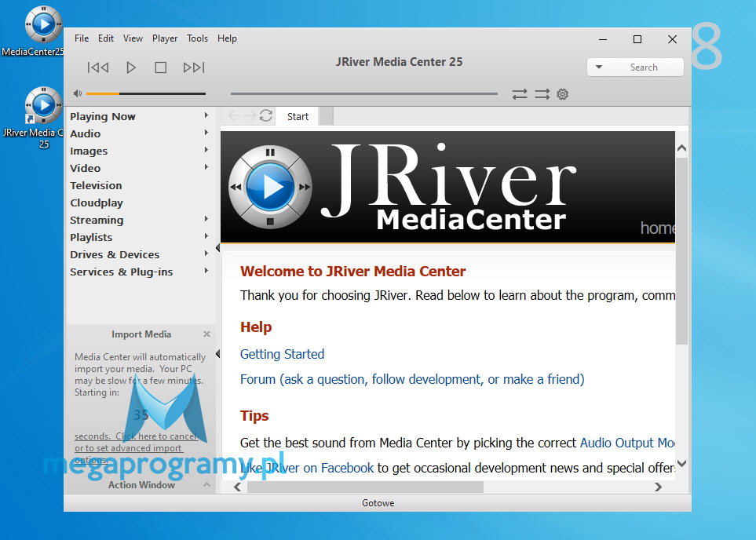This screenshot has width=756, height=540.
Task: Expand the Services & Plug-ins submenu arrow
Action: [x=206, y=271]
